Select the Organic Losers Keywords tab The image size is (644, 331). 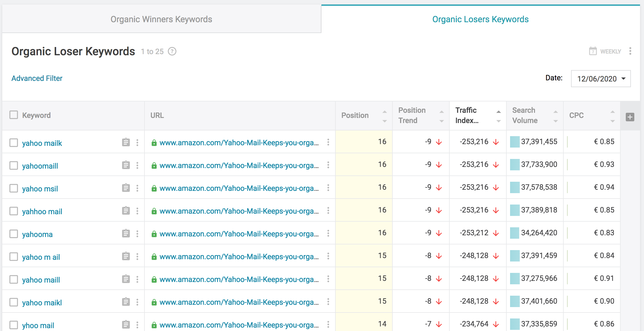(480, 19)
